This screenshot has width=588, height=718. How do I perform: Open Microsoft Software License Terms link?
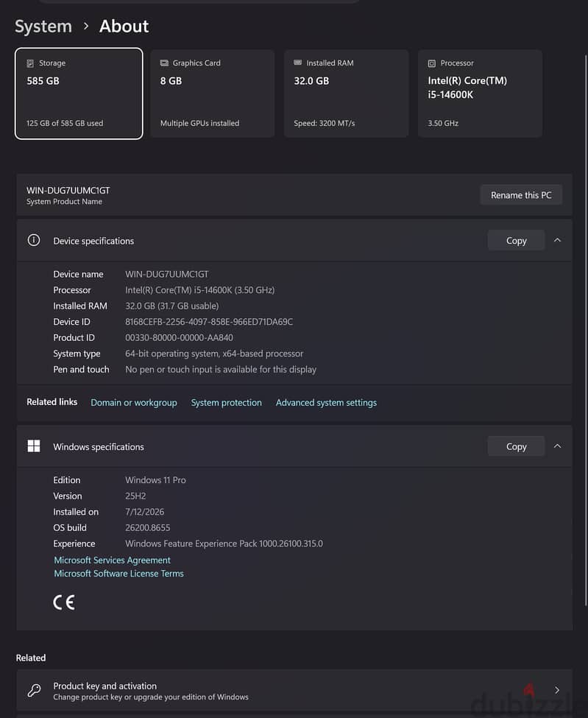tap(119, 574)
